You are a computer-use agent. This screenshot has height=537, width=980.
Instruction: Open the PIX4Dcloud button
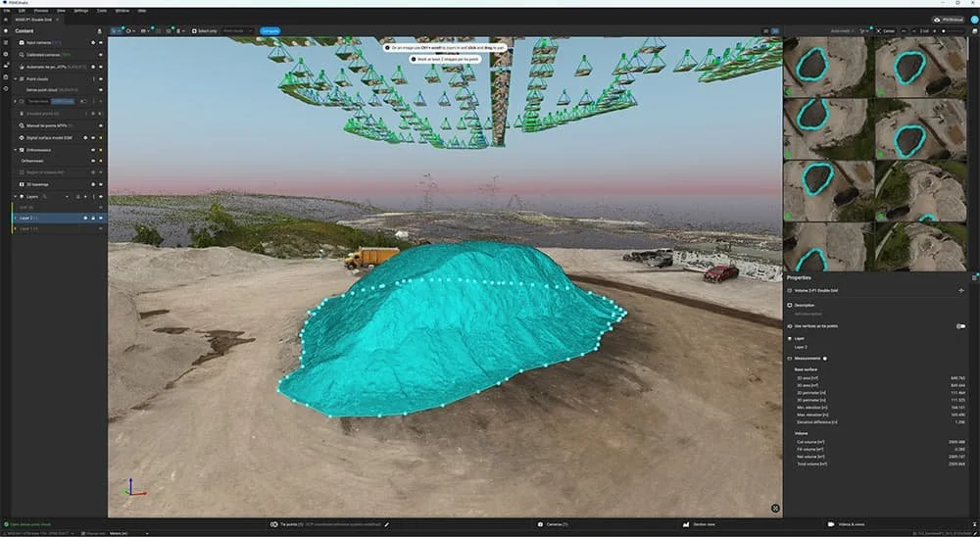948,20
